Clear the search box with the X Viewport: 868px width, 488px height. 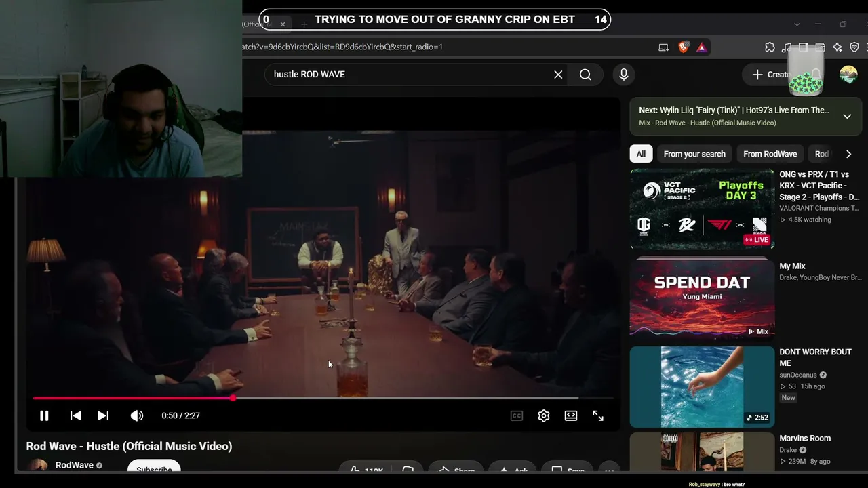point(558,75)
